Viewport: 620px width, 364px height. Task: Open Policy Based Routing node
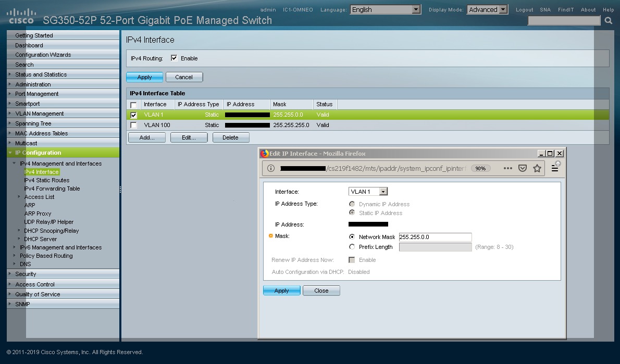pyautogui.click(x=46, y=256)
